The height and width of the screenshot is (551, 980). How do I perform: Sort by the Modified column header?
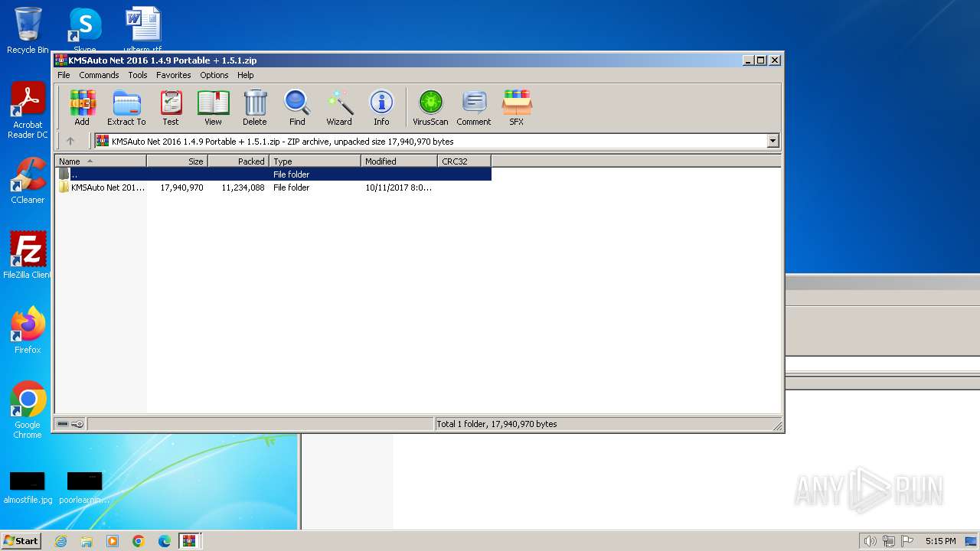tap(400, 161)
